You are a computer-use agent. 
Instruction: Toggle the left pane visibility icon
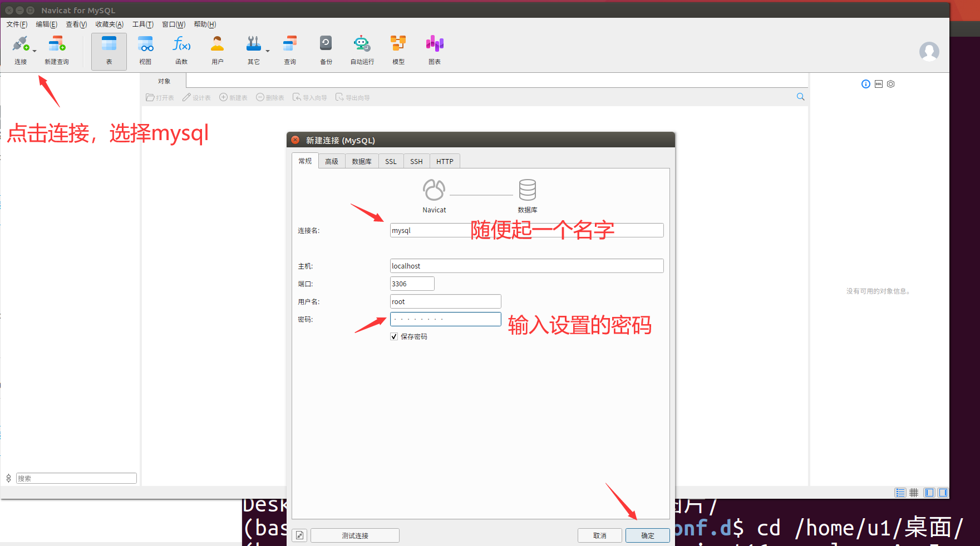(929, 493)
